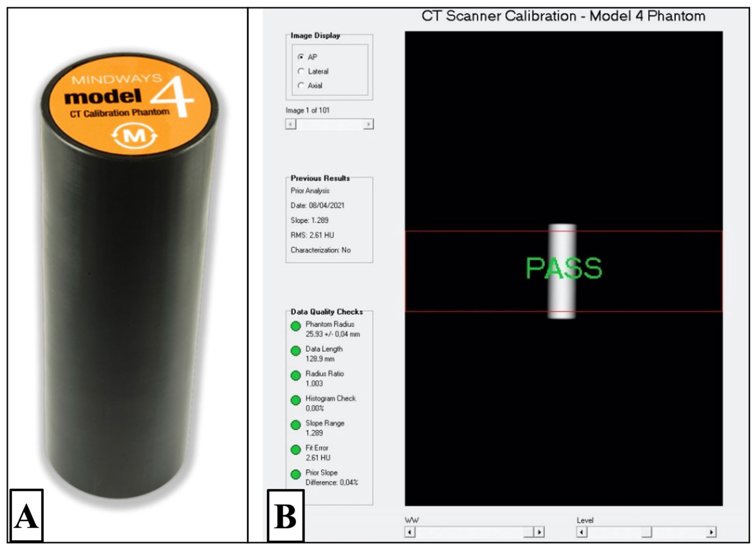756x550 pixels.
Task: Select the Axial image display option
Action: pyautogui.click(x=301, y=86)
